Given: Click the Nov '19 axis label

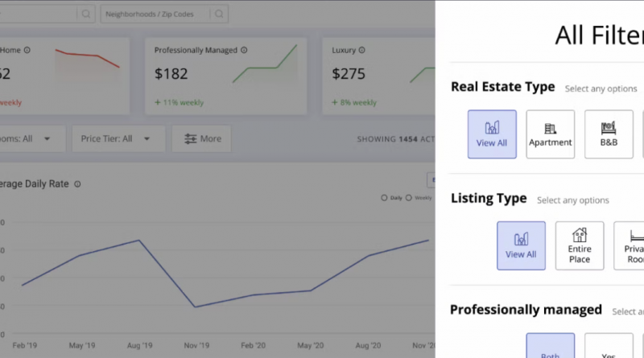Looking at the screenshot, I should pyautogui.click(x=196, y=346).
